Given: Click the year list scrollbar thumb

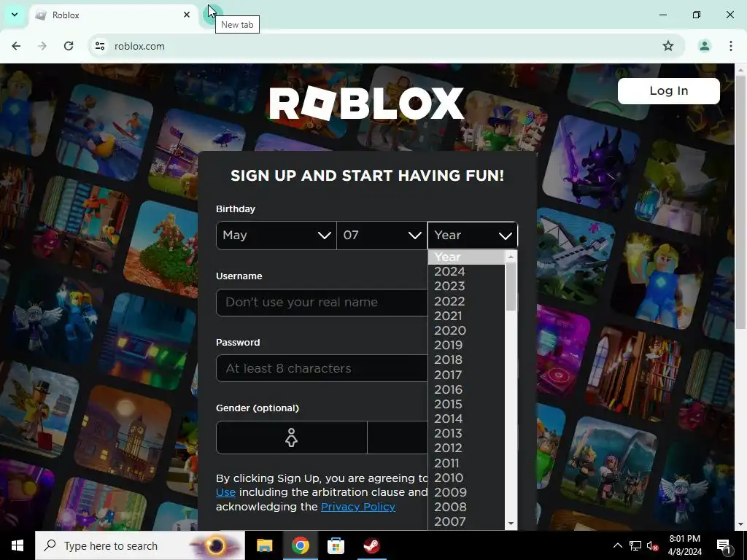Looking at the screenshot, I should click(x=511, y=287).
